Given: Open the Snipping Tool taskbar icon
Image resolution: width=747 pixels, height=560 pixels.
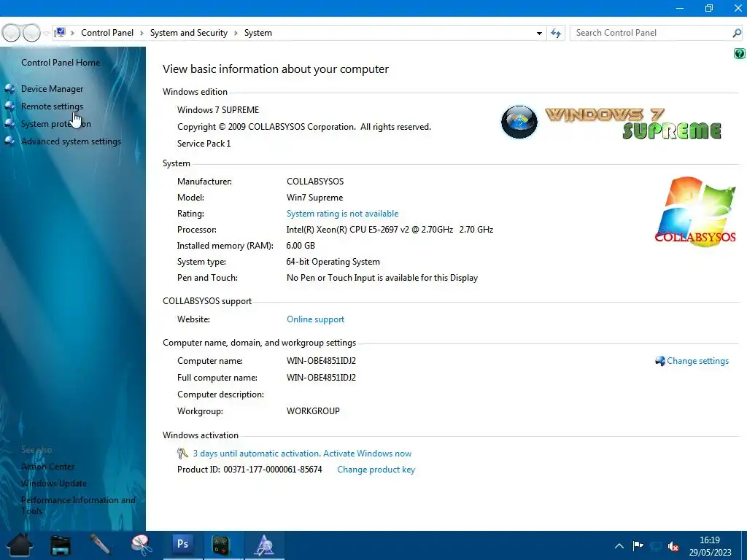Looking at the screenshot, I should (142, 545).
